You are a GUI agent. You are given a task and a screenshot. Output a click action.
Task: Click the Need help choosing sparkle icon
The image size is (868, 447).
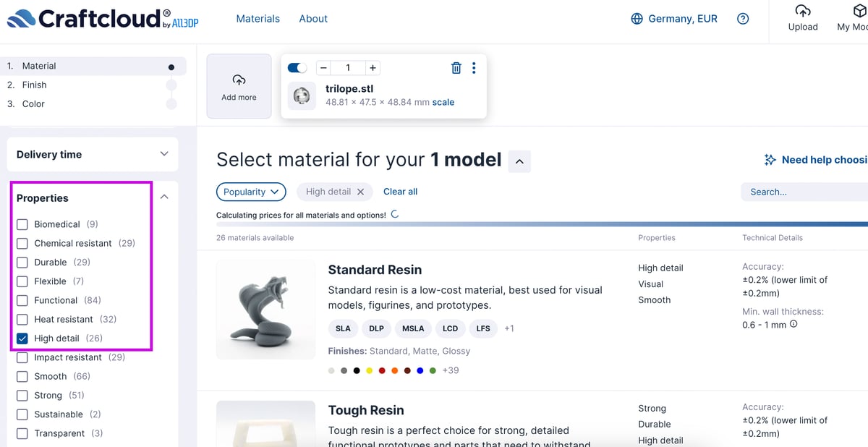770,160
